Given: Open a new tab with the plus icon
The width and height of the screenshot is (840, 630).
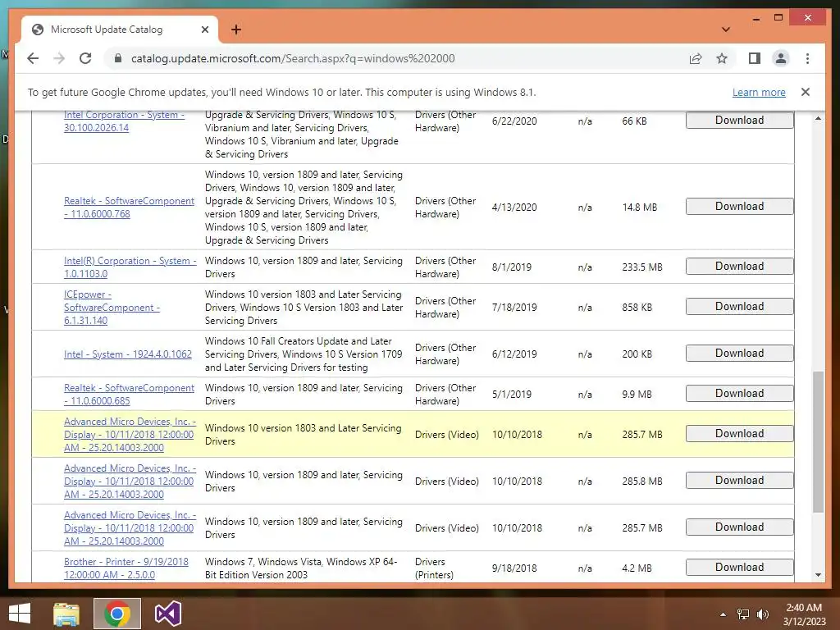Looking at the screenshot, I should [235, 30].
